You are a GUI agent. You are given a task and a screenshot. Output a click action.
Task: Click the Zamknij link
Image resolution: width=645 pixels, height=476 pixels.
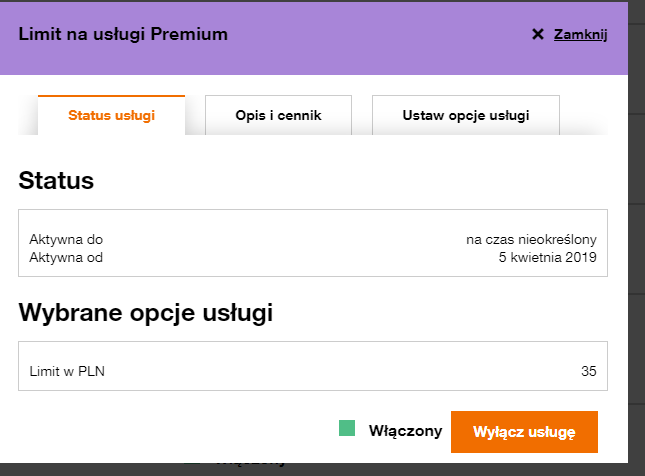(x=581, y=35)
